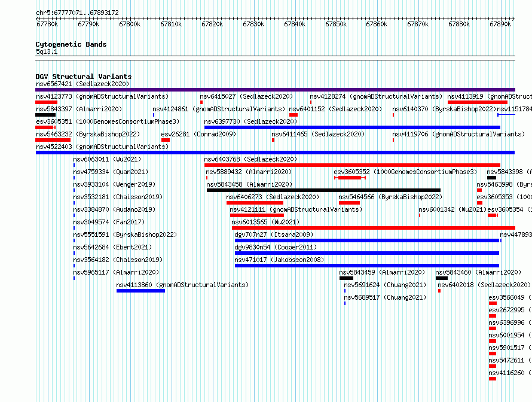Click nsv4124861 gnomAD variant label

click(x=219, y=109)
